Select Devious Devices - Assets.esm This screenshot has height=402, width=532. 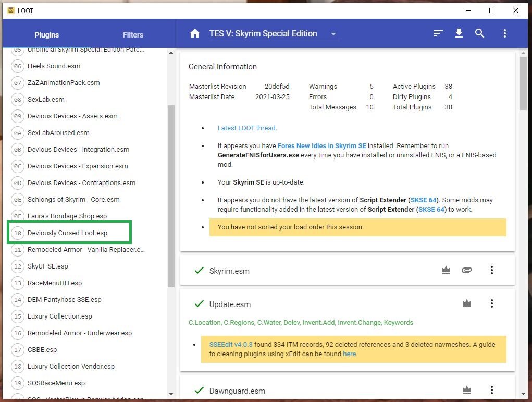(x=72, y=116)
